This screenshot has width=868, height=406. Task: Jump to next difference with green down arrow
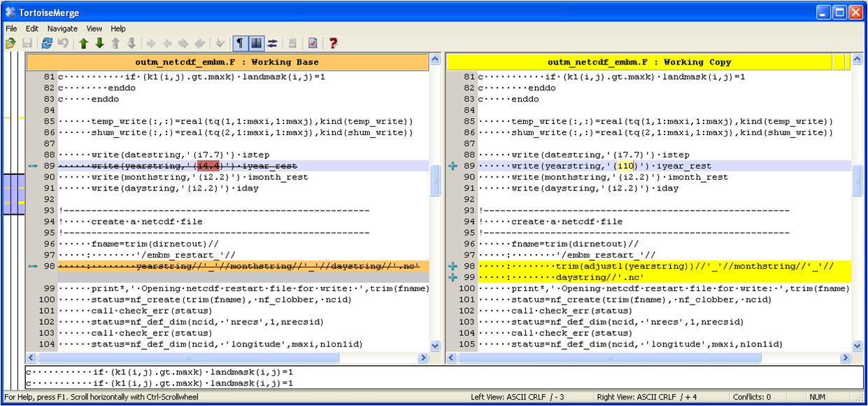point(99,43)
